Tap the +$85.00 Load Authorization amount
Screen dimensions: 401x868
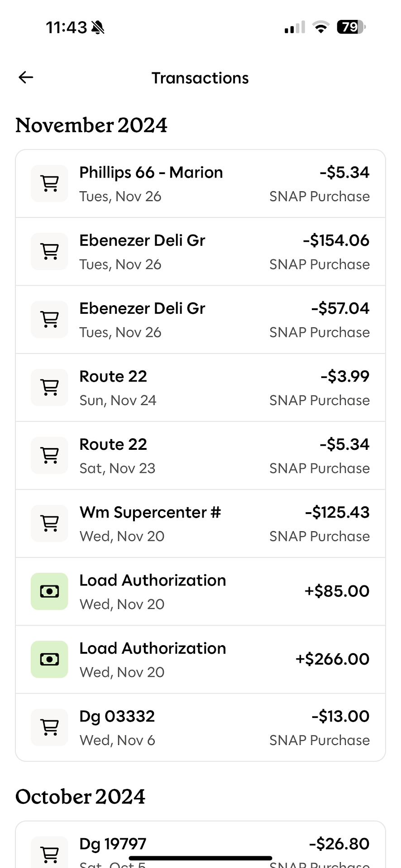click(337, 591)
